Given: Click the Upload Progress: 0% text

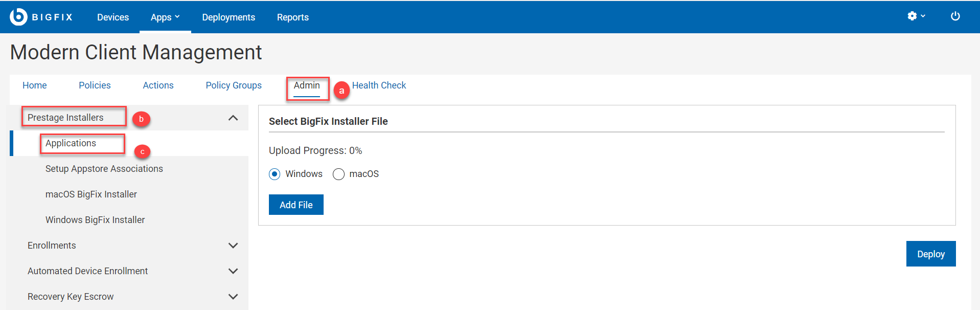Looking at the screenshot, I should [315, 150].
